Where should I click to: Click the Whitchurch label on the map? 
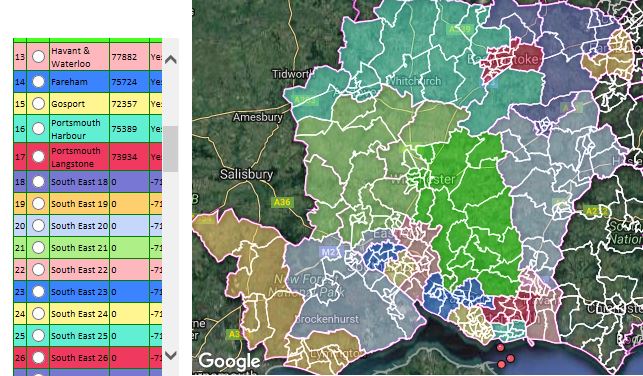click(x=414, y=81)
